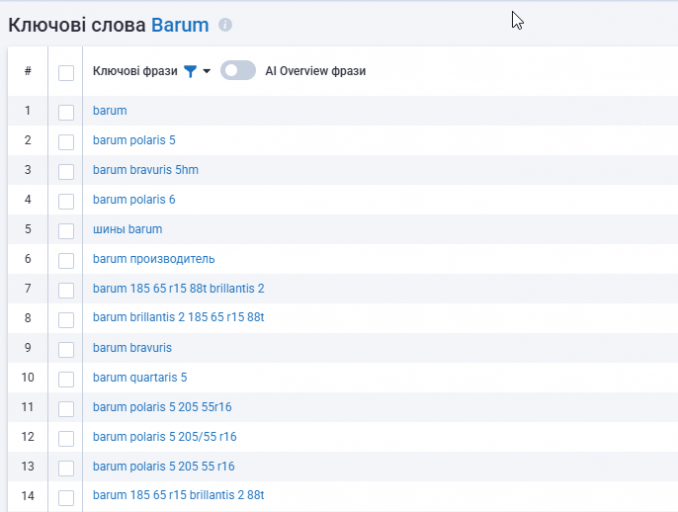The width and height of the screenshot is (678, 512).
Task: Select checkbox for 'barum bravuris 5hm'
Action: click(66, 172)
